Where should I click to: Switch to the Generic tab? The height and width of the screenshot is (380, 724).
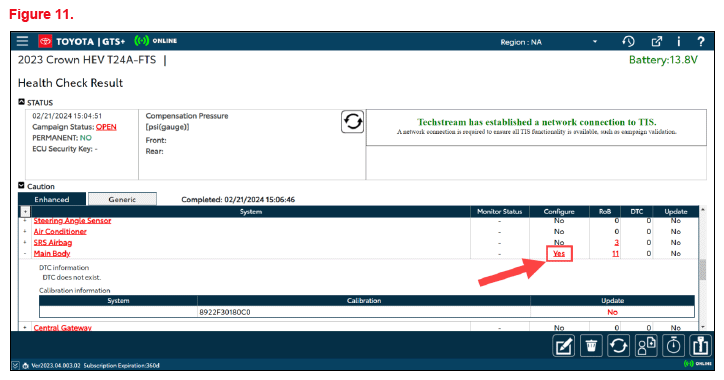(x=122, y=199)
